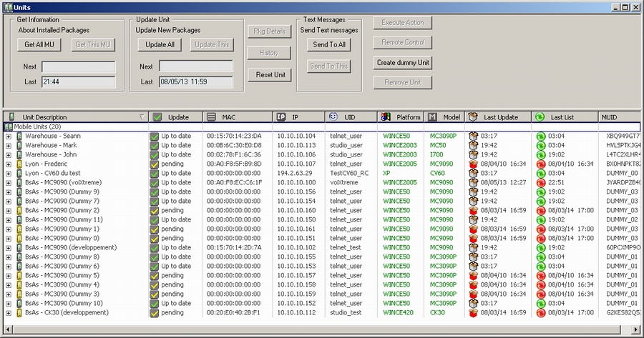Image resolution: width=644 pixels, height=338 pixels.
Task: Expand the BsAs - MC3090 (Dummy 10) row
Action: (9, 304)
